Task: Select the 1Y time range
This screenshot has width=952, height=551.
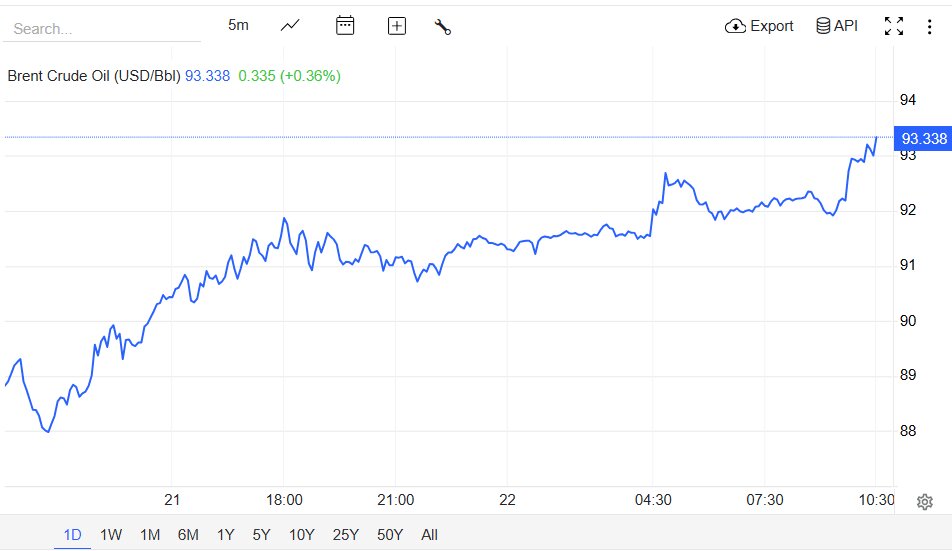Action: (225, 535)
